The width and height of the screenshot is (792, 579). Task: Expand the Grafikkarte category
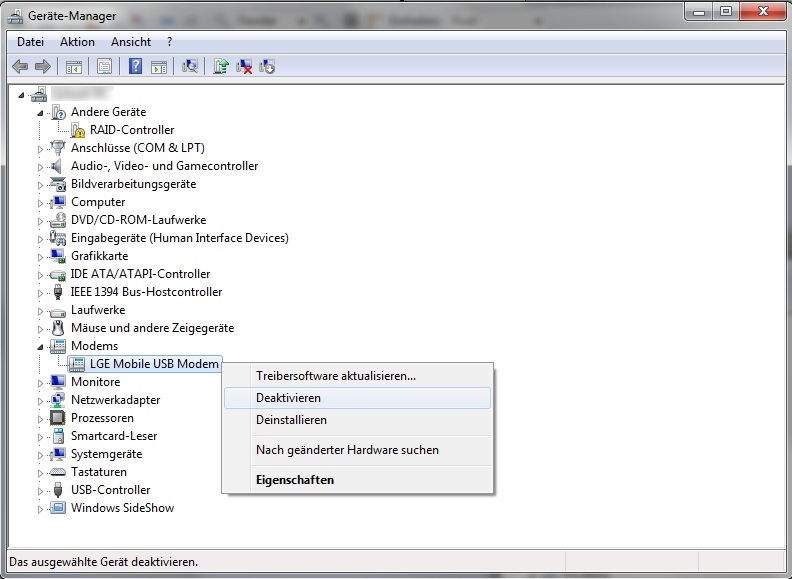[x=41, y=256]
